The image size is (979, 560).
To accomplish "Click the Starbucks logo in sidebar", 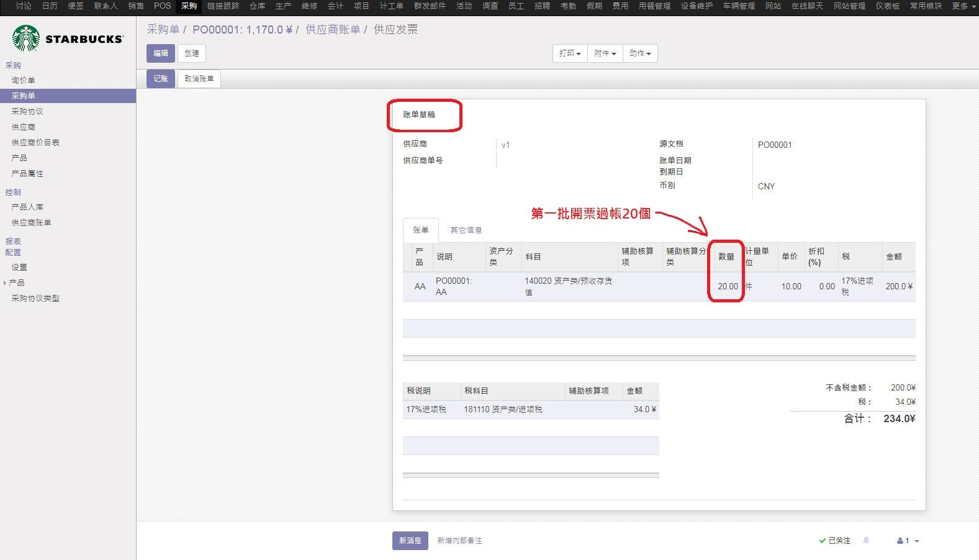I will pos(68,38).
